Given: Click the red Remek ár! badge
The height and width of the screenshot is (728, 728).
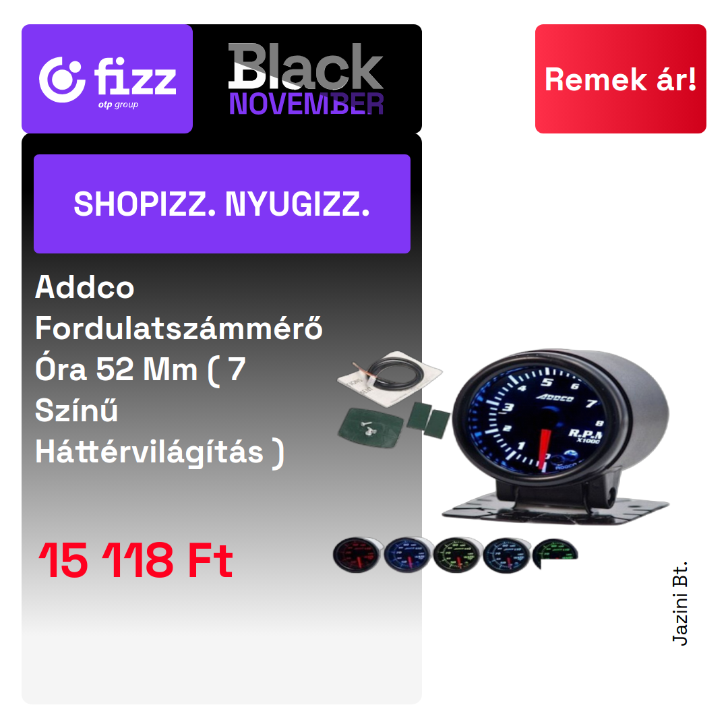Looking at the screenshot, I should coord(620,79).
